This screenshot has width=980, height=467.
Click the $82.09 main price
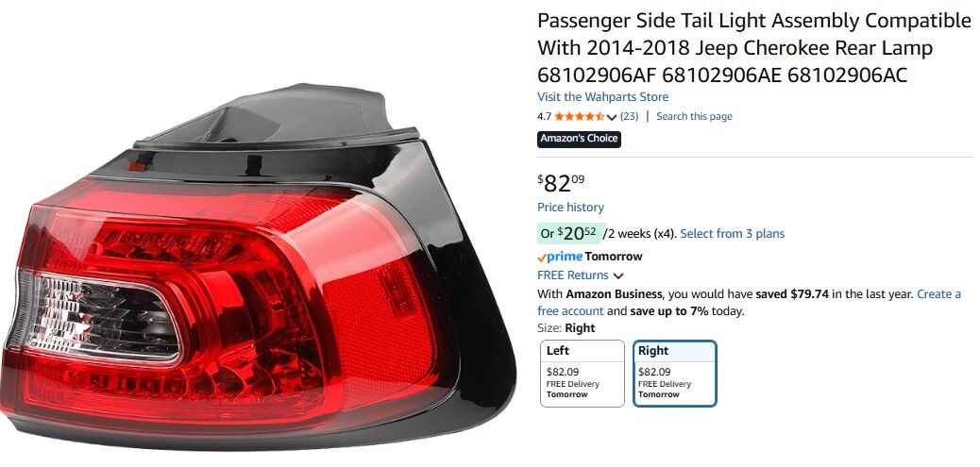562,183
